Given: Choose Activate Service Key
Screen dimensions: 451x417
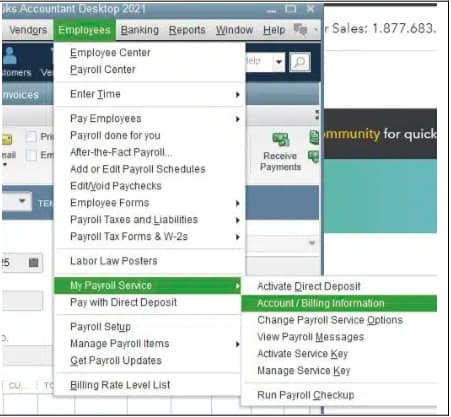Looking at the screenshot, I should (x=339, y=354).
